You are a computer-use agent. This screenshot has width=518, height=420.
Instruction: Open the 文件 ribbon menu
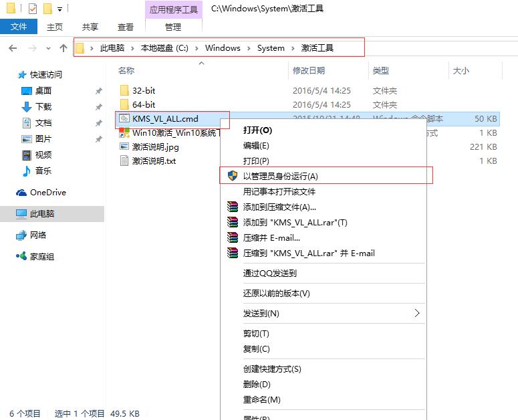pos(19,27)
